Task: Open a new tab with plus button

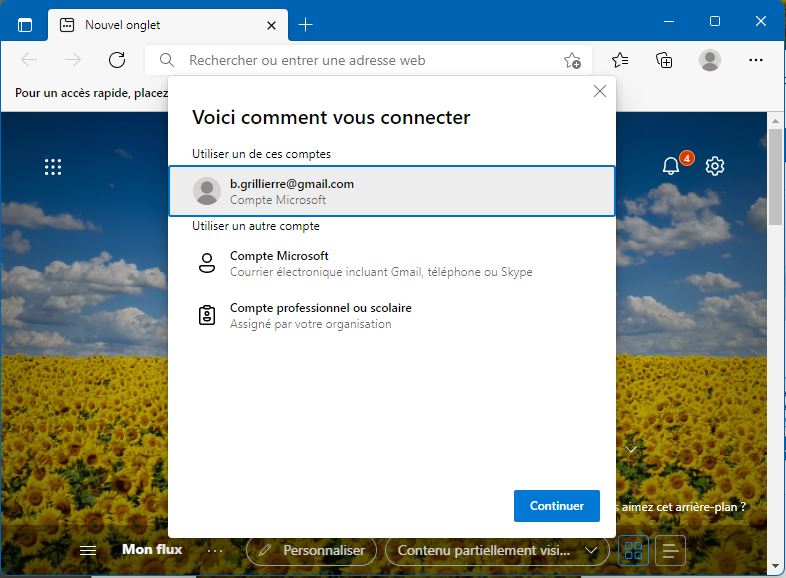Action: point(305,25)
